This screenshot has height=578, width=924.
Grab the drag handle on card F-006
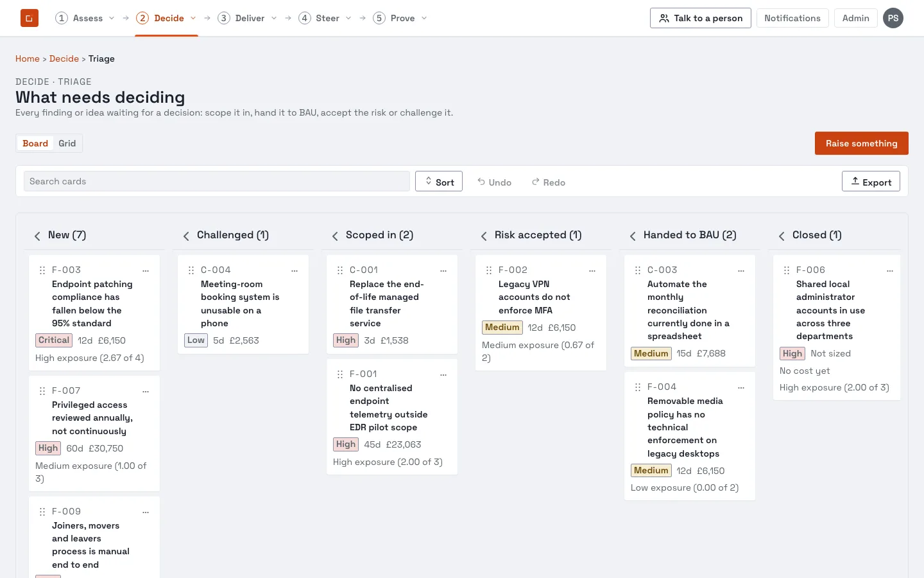(x=787, y=270)
